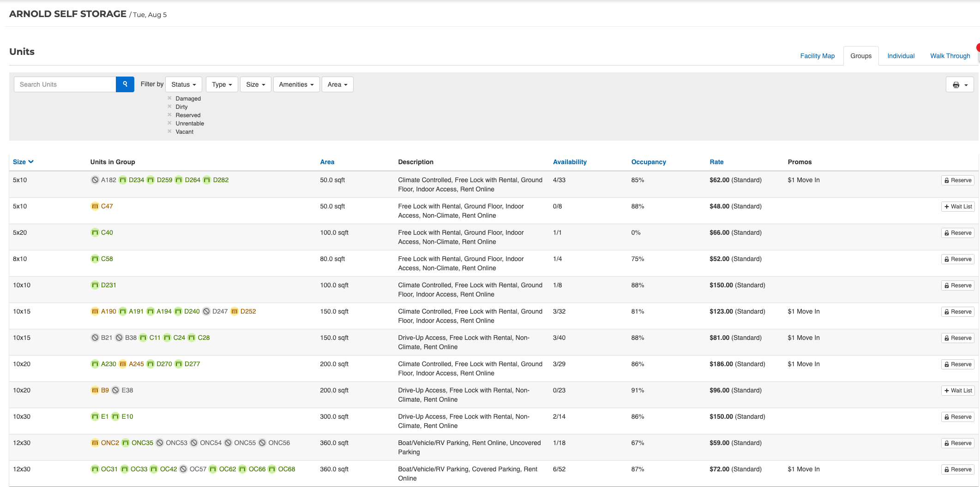Click the unavailable icon beside unit A182
Viewport: 980px width, 487px height.
coord(95,180)
